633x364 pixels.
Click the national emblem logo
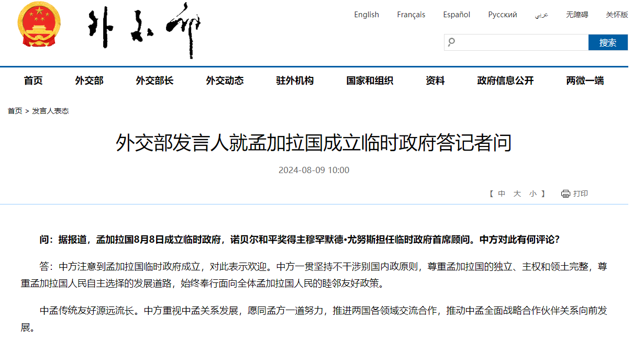tap(39, 24)
